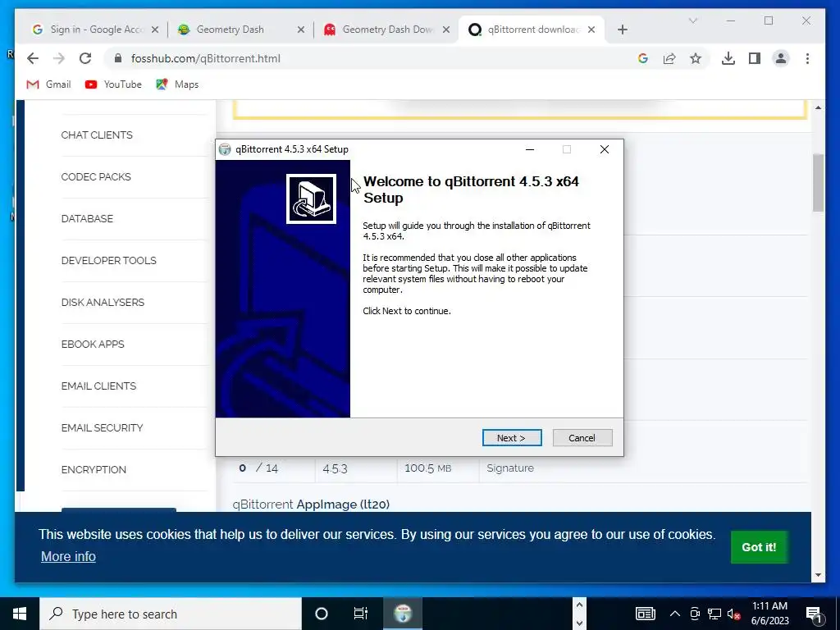
Task: Accept cookies with Got it!
Action: pos(759,547)
